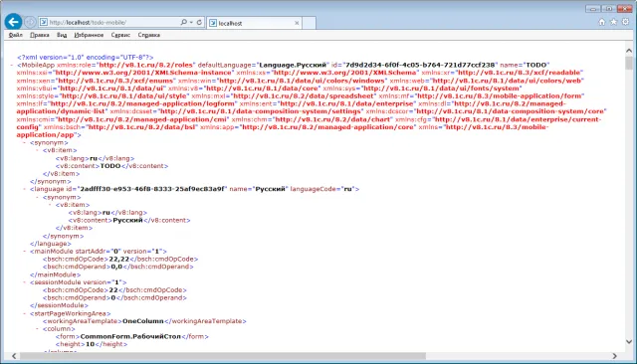
Task: Click the '22,22' cmdOpCode value
Action: 119,259
